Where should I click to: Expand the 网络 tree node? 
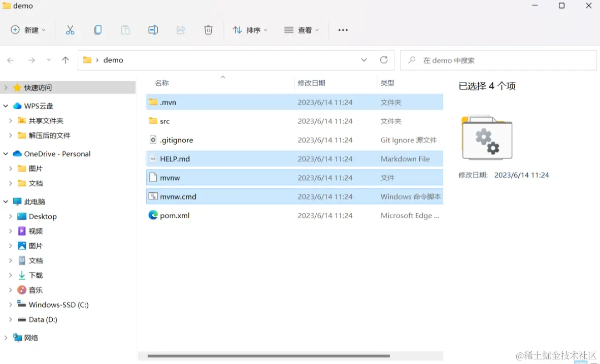(6, 338)
